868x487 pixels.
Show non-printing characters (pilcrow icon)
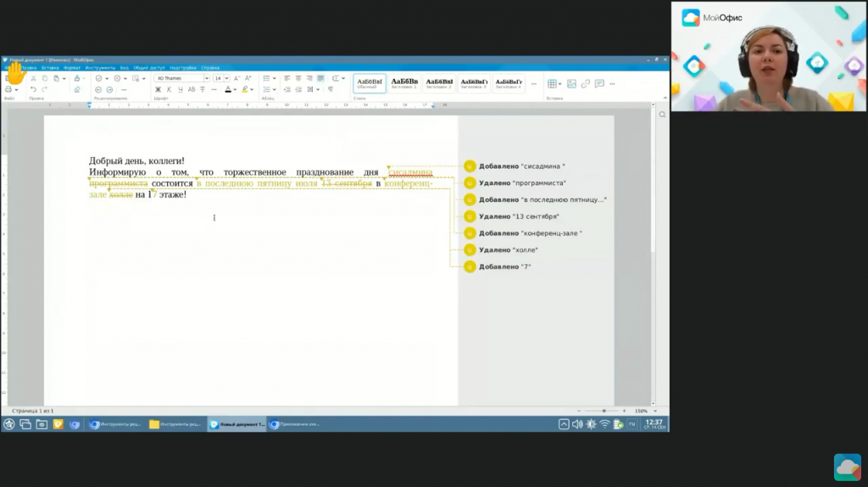[331, 89]
